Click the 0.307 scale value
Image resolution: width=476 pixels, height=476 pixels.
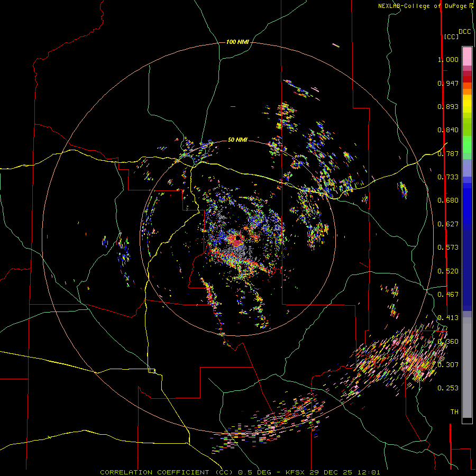[x=448, y=364]
